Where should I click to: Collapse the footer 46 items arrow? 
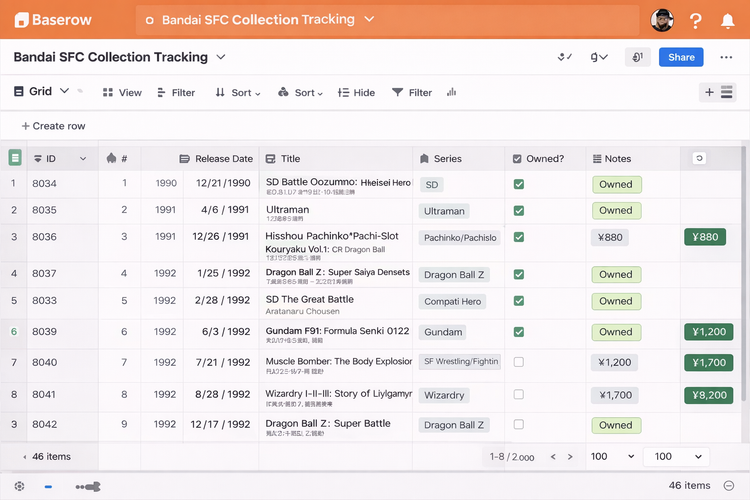tap(24, 457)
